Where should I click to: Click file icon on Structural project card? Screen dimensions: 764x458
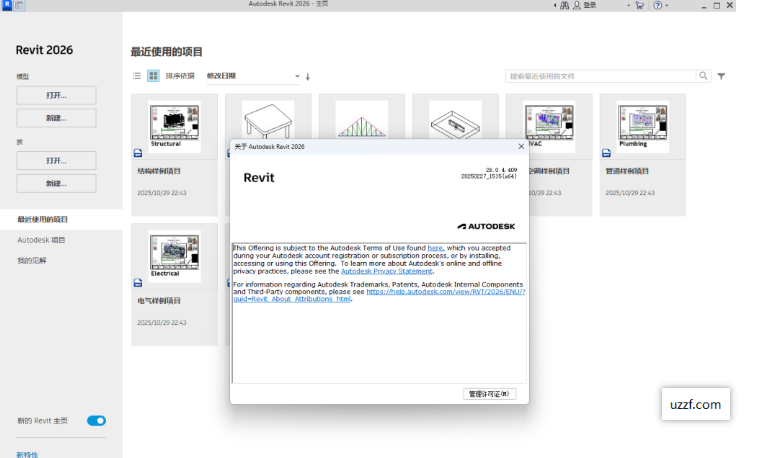click(138, 153)
